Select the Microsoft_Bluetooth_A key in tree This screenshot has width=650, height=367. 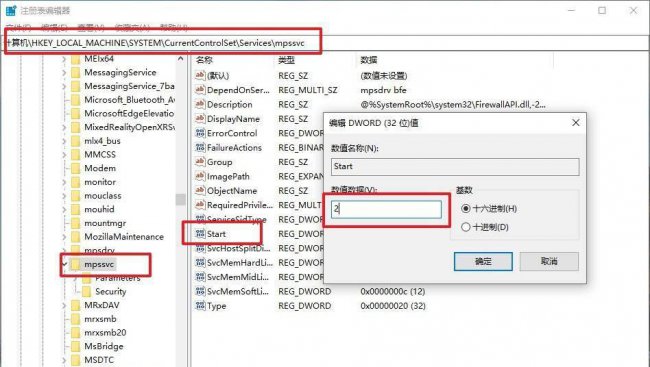(129, 100)
